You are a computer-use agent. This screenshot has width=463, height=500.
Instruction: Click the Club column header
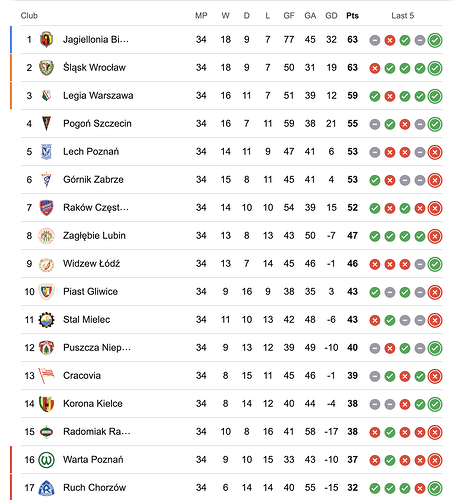click(29, 16)
